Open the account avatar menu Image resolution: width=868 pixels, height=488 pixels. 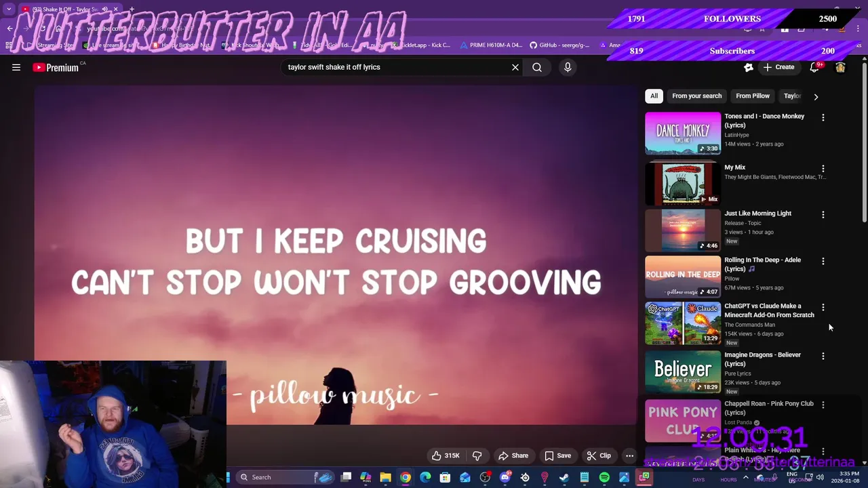click(840, 67)
